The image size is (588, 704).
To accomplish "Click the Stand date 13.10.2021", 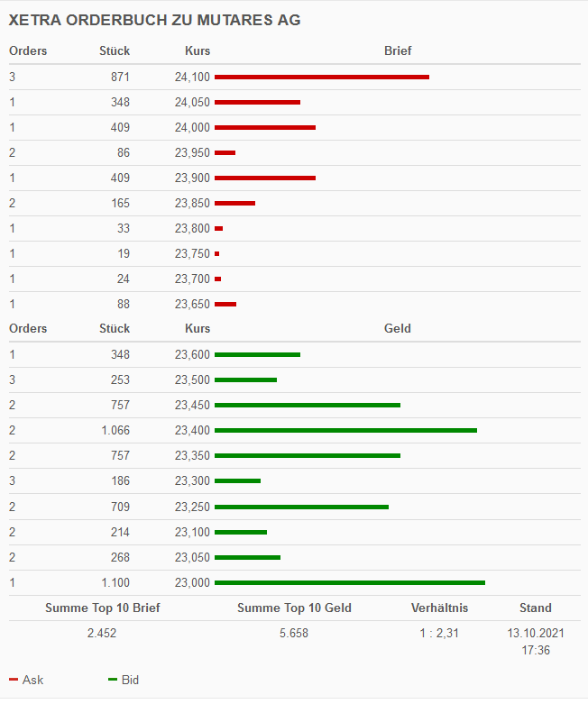I will [536, 634].
